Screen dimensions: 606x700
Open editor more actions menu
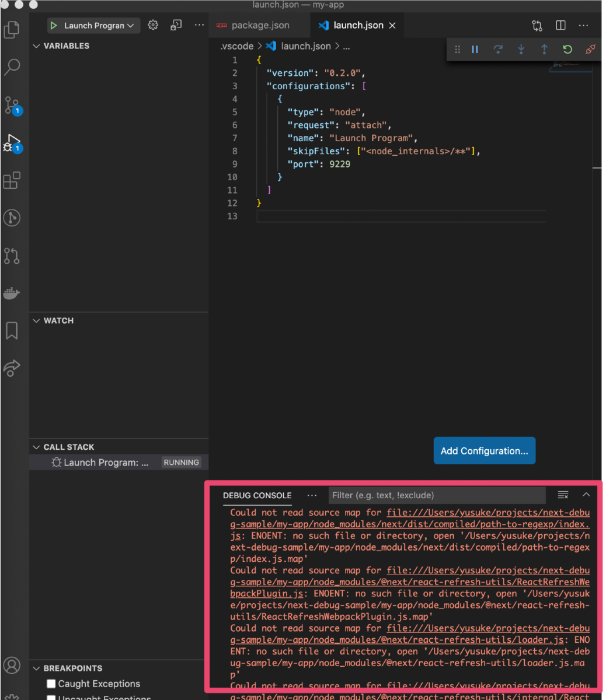tap(583, 26)
